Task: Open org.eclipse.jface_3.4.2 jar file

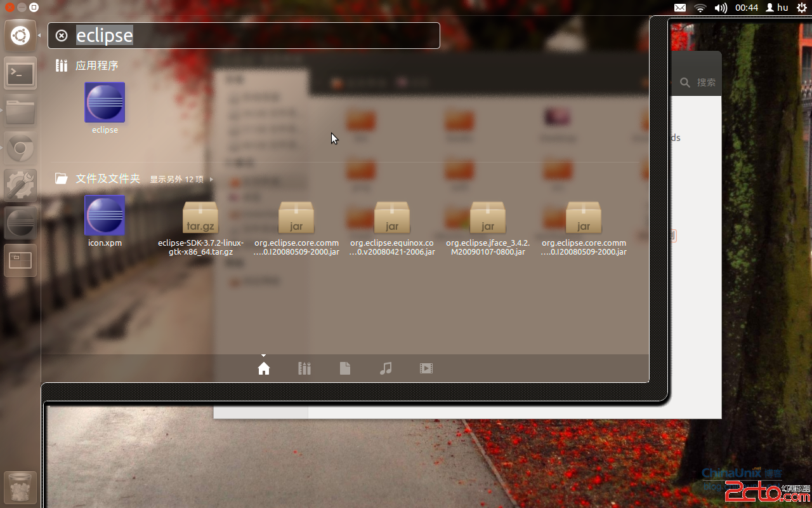Action: (x=488, y=229)
